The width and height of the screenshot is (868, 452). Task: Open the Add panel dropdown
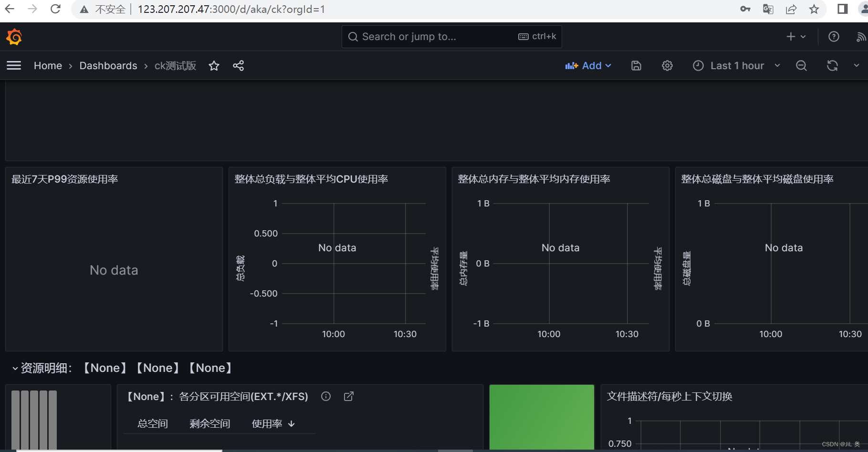point(588,66)
